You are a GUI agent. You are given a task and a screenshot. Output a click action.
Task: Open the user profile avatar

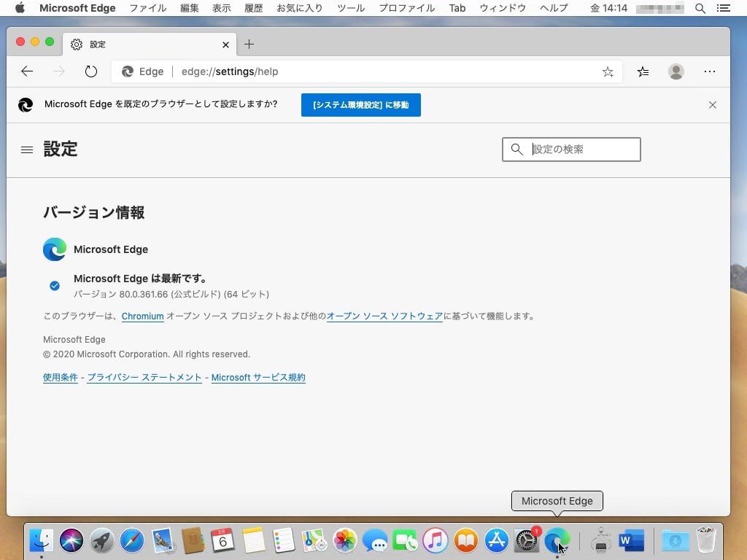(676, 71)
